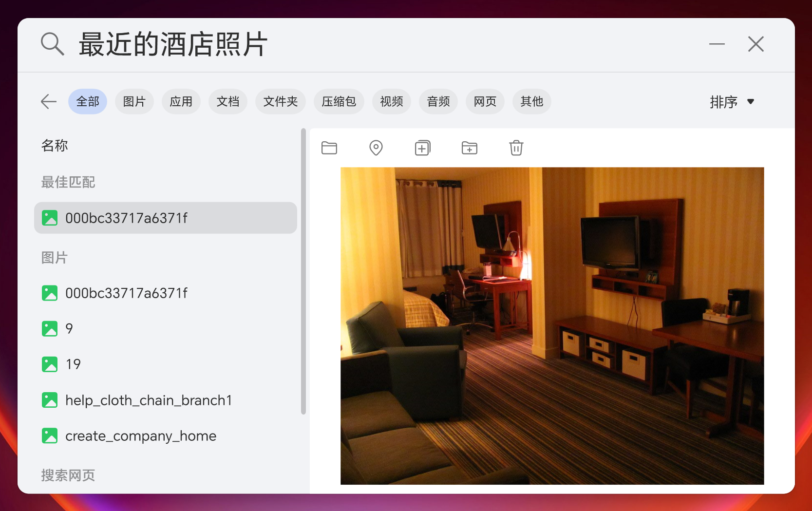Minimize the search window
The image size is (812, 511).
click(717, 44)
